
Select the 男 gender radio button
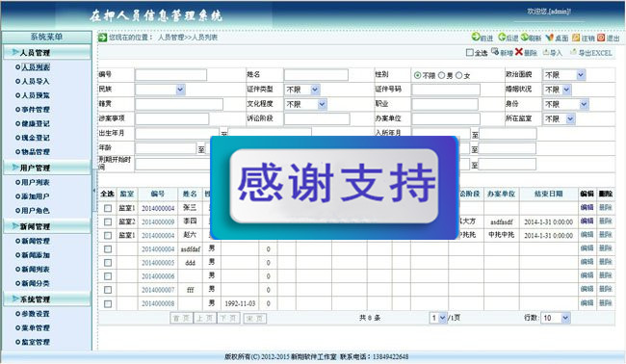(441, 75)
